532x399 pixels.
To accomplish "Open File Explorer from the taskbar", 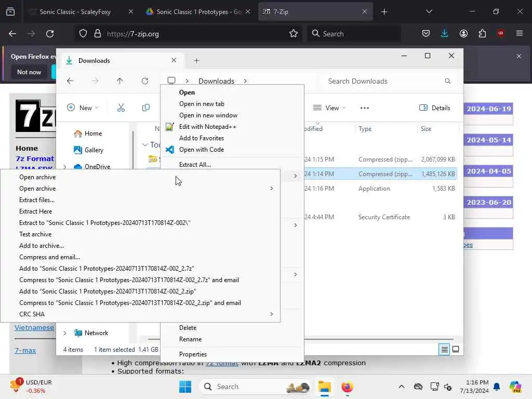I will click(x=324, y=387).
